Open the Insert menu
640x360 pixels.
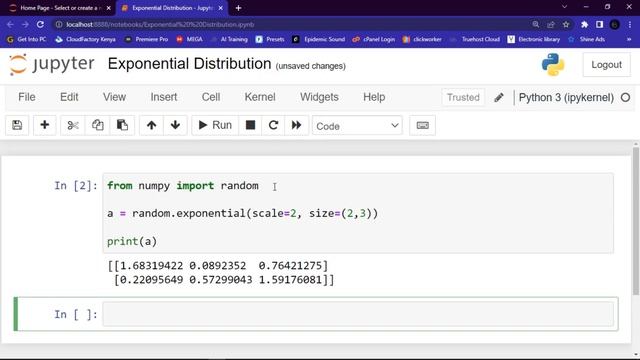click(164, 97)
